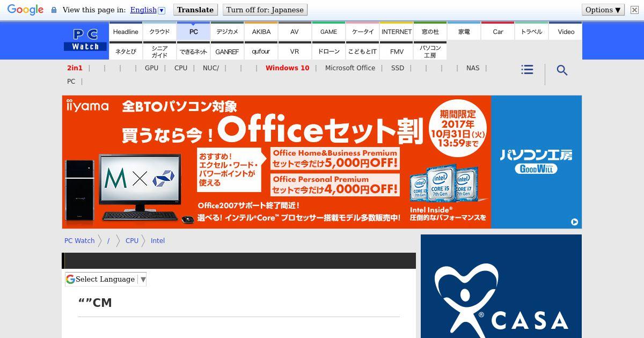Open the GANREF tab
Viewport: 644px width, 338px height.
point(227,51)
